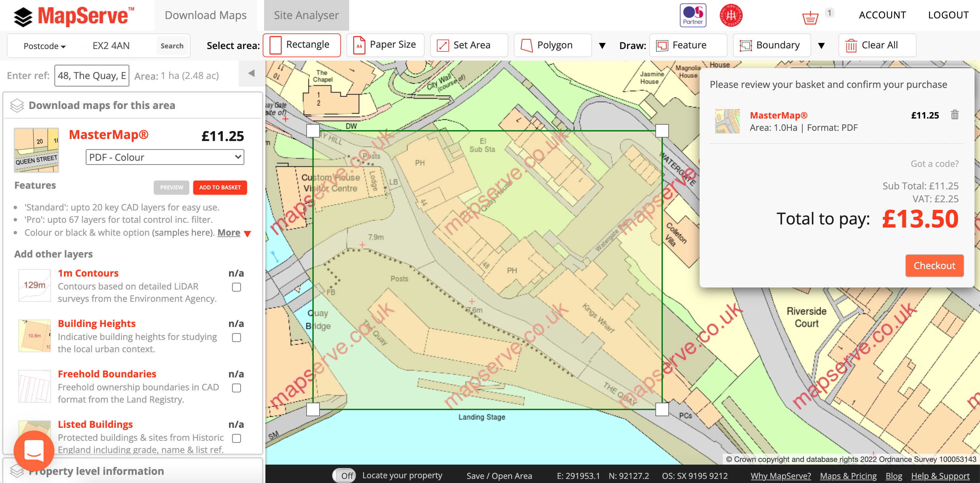Toggle the Locate your property switch
Image resolution: width=980 pixels, height=483 pixels.
pyautogui.click(x=344, y=476)
